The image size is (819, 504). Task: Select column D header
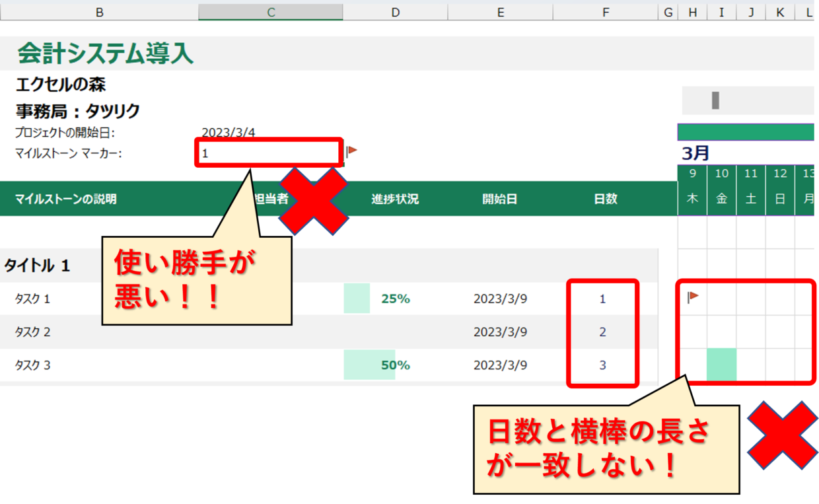click(x=395, y=12)
